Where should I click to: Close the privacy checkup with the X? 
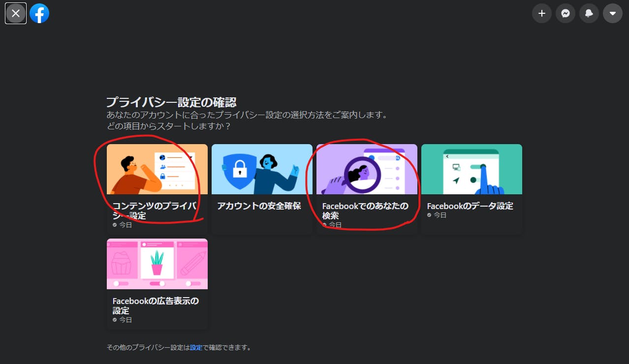click(15, 13)
